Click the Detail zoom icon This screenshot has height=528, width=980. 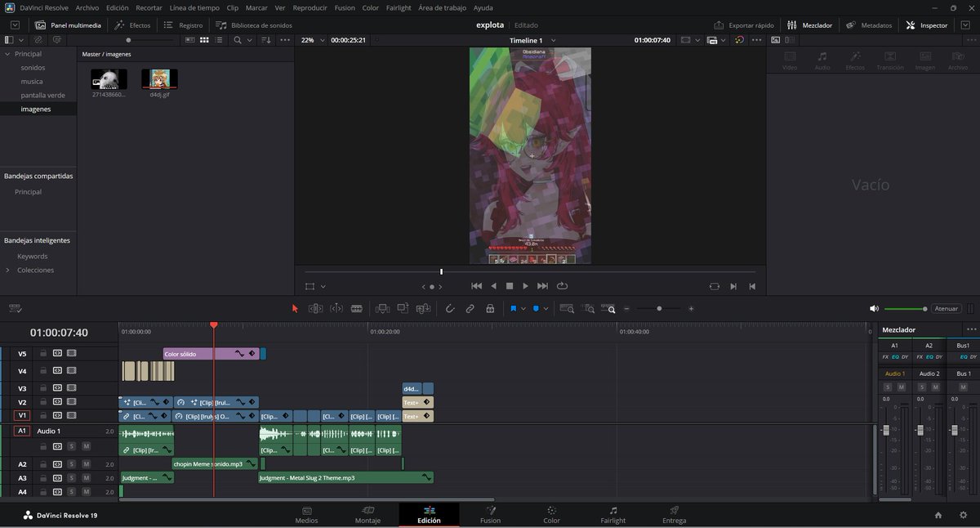coord(588,308)
